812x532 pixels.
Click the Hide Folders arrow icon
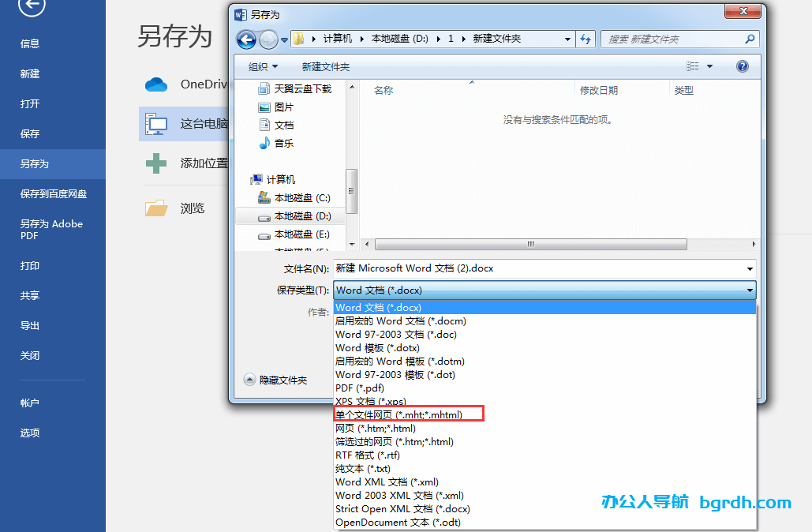pyautogui.click(x=249, y=380)
